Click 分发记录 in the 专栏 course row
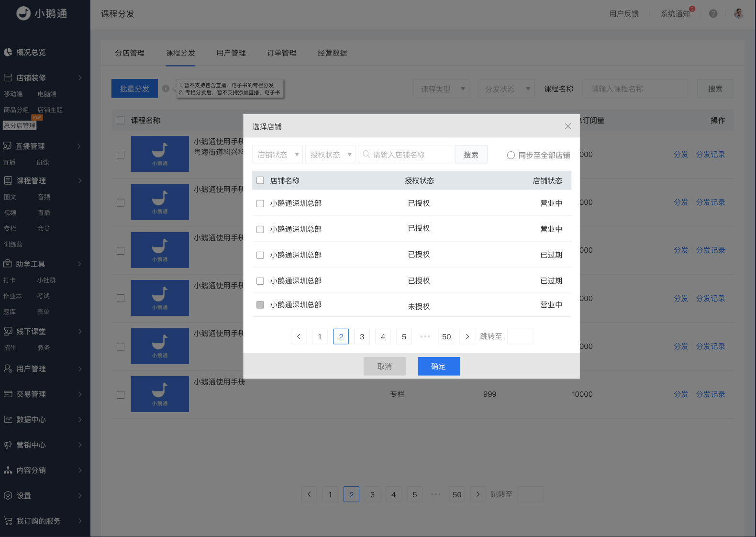The height and width of the screenshot is (537, 756). [711, 394]
